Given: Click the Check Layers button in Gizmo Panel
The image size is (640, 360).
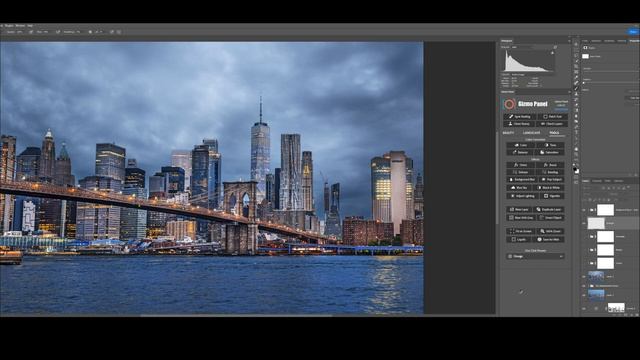Looking at the screenshot, I should tap(552, 124).
